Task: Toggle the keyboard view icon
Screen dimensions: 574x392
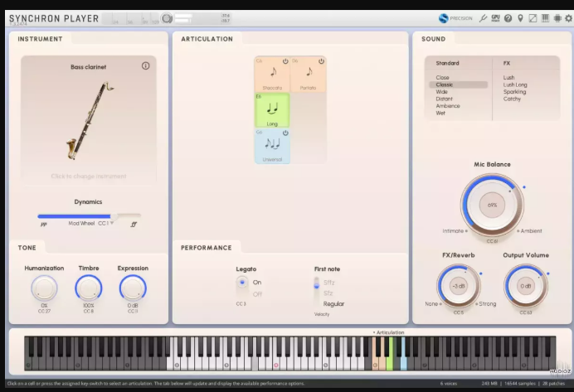Action: (545, 18)
